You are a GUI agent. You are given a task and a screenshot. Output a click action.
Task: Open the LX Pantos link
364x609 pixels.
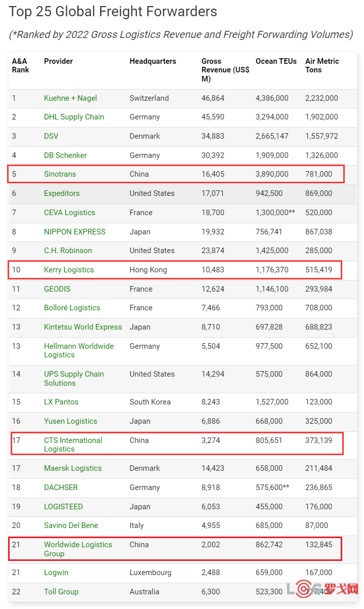click(61, 402)
